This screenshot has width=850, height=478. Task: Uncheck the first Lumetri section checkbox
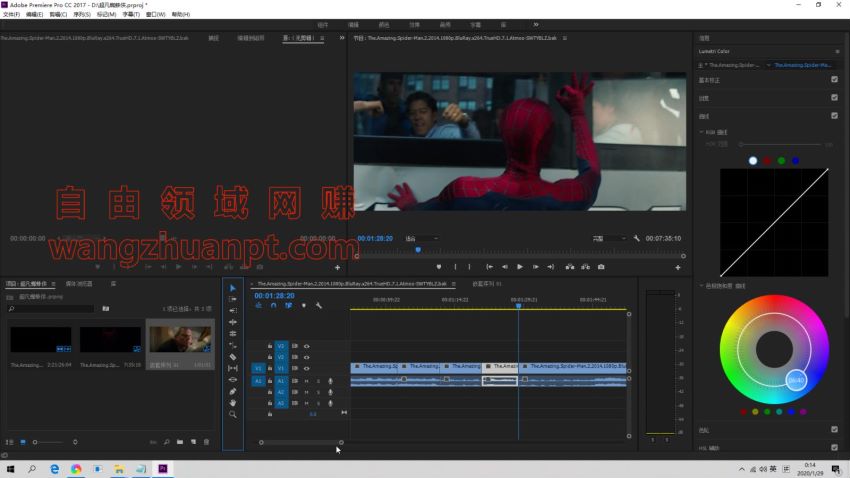point(834,79)
